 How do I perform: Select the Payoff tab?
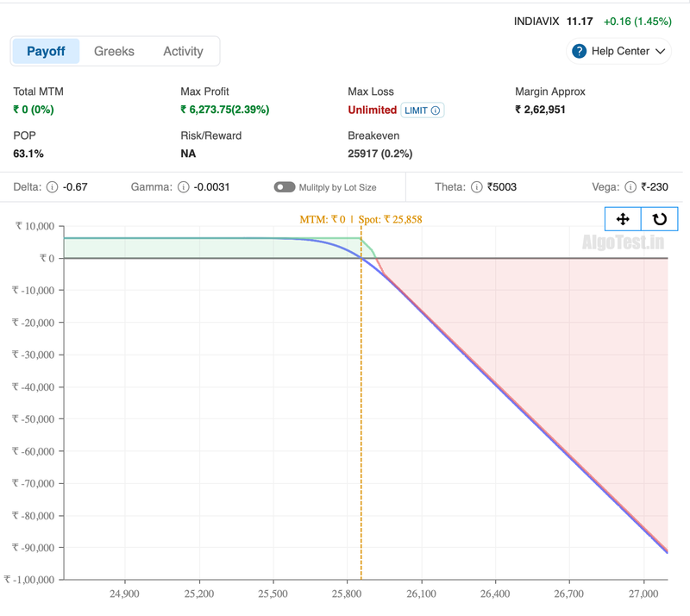click(46, 51)
